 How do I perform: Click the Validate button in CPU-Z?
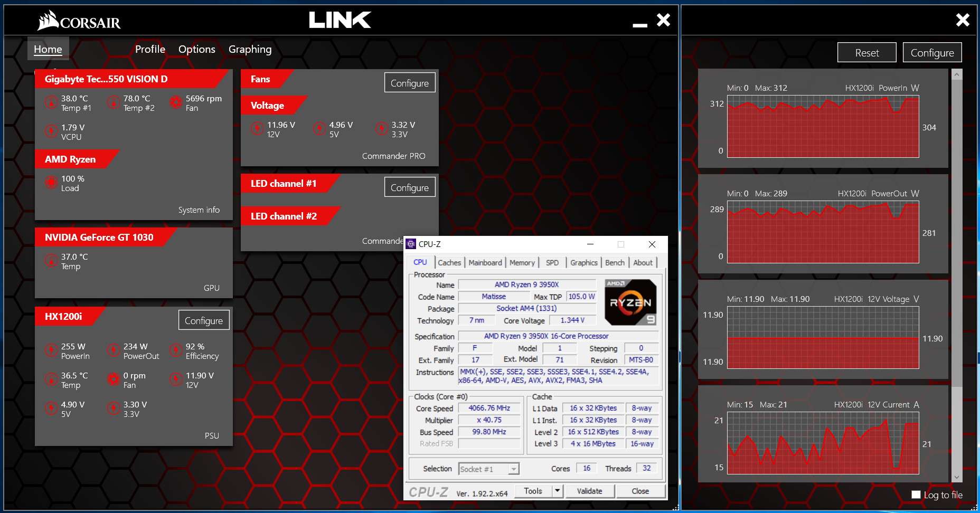[x=589, y=491]
